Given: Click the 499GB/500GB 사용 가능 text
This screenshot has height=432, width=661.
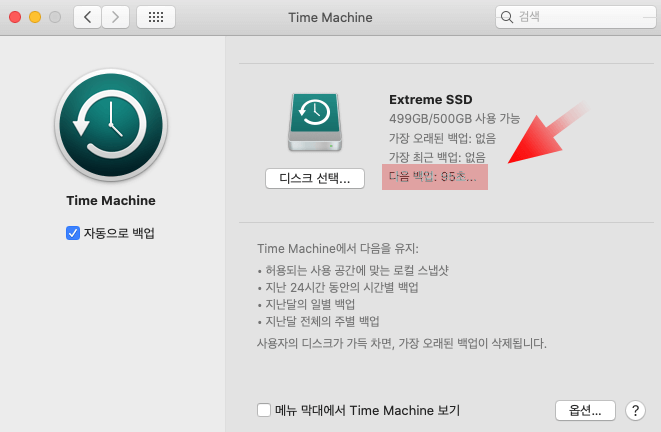Looking at the screenshot, I should (x=454, y=118).
